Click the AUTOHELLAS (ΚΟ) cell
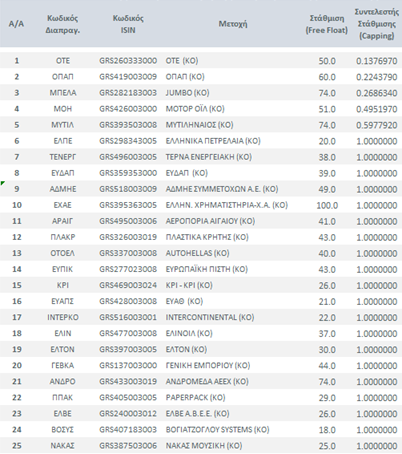Viewport: 402px width, 454px height. click(197, 253)
